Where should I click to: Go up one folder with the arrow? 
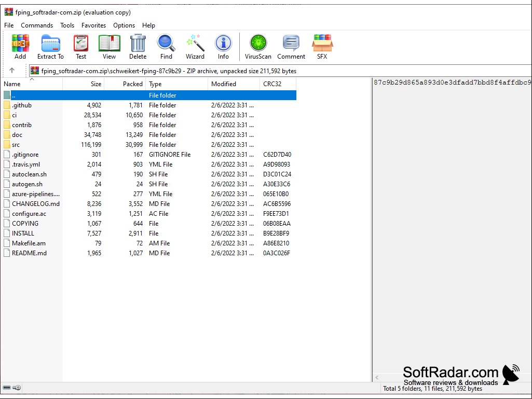pos(12,70)
